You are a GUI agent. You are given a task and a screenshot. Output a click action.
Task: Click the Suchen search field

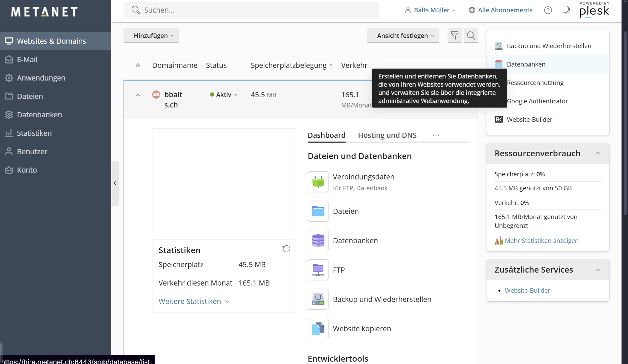coord(251,10)
